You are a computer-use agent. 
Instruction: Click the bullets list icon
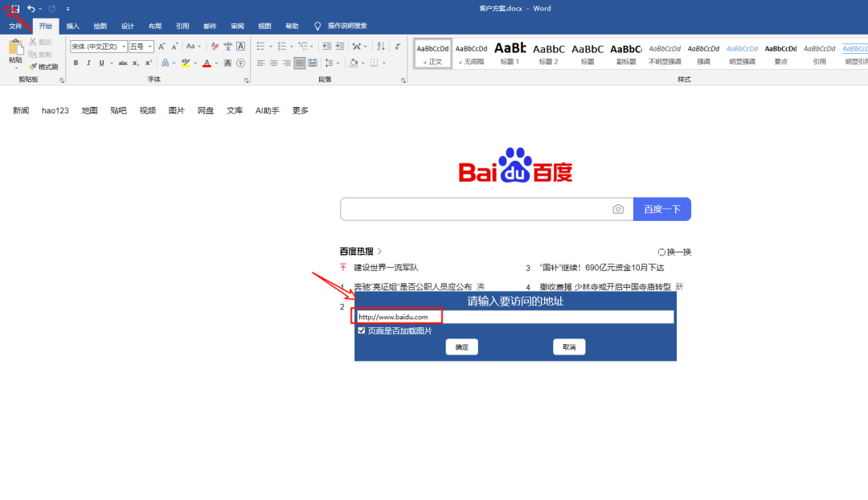pos(260,47)
